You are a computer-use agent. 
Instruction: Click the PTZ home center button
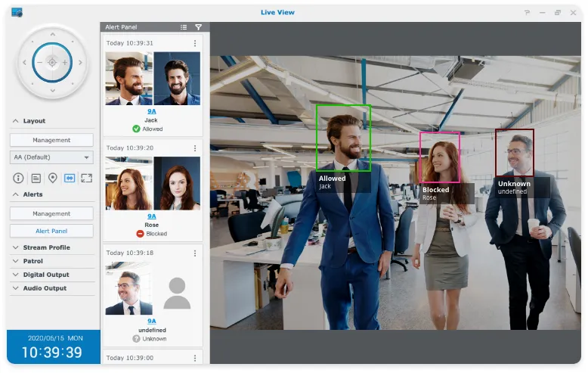pyautogui.click(x=52, y=63)
